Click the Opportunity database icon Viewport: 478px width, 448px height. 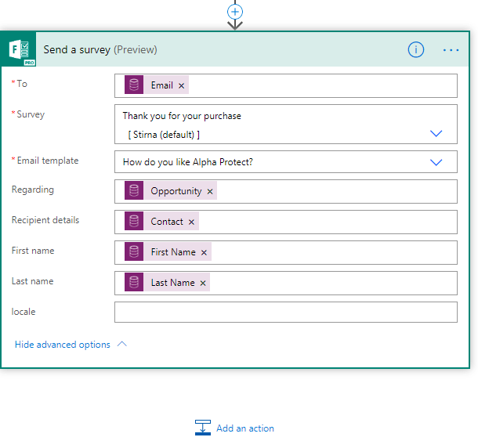(134, 191)
